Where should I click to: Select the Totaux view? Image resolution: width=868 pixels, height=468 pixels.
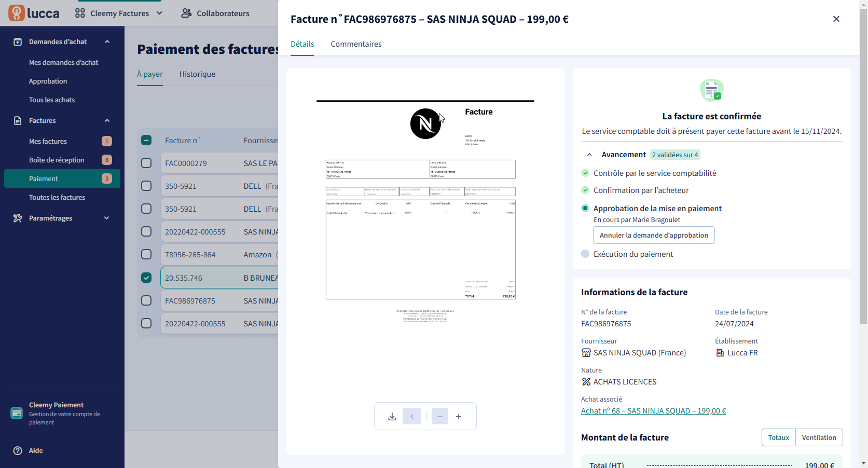[778, 437]
